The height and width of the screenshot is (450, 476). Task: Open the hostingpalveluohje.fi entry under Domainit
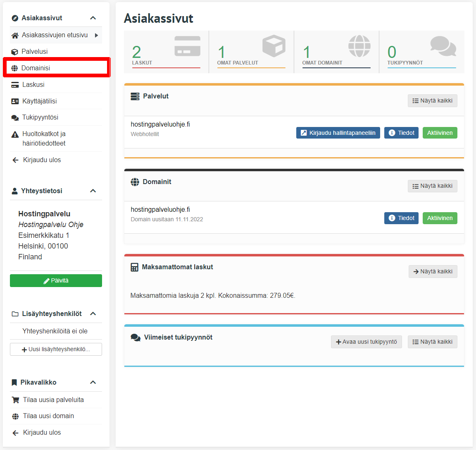pyautogui.click(x=160, y=210)
